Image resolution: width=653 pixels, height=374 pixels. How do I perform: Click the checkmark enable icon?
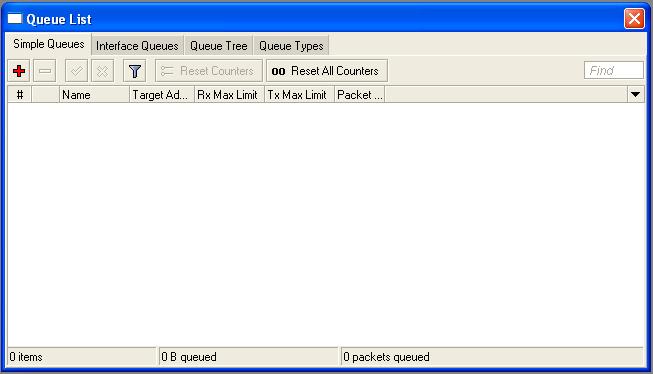click(x=76, y=71)
